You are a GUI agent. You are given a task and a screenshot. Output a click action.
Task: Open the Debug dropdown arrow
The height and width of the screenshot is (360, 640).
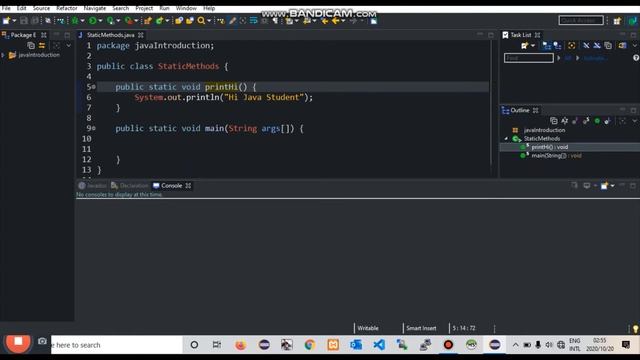click(82, 20)
